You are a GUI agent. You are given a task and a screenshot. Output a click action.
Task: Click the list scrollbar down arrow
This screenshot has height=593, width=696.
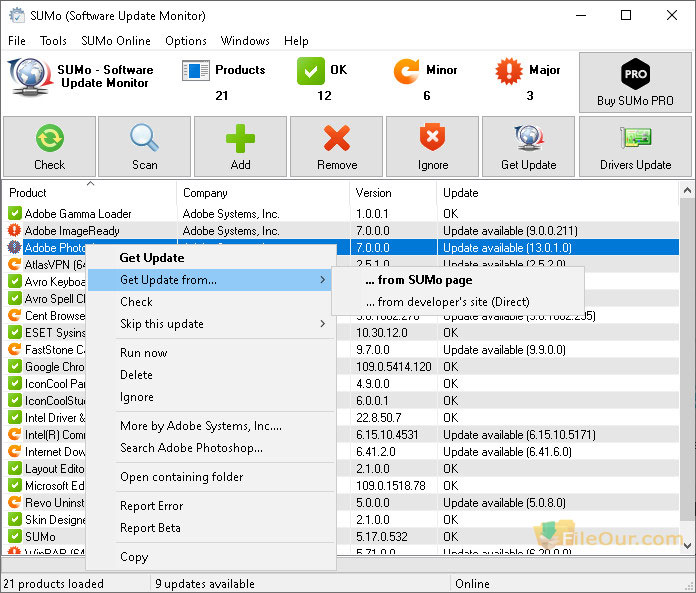687,546
